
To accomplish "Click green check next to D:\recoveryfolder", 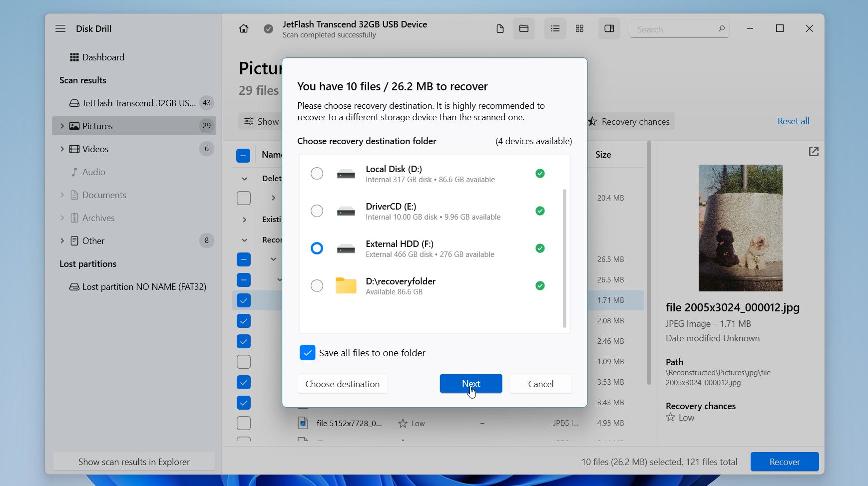I will pyautogui.click(x=540, y=286).
